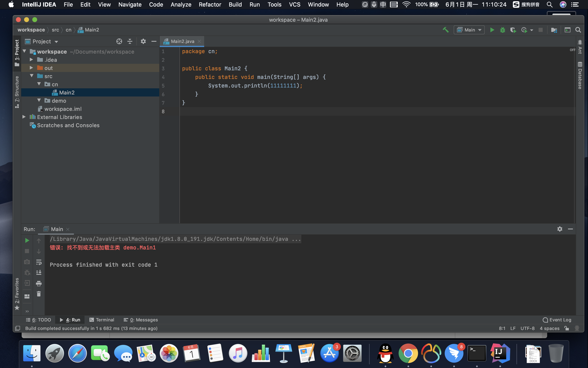
Task: Open the IntelliJ IDEA dock icon
Action: point(500,353)
